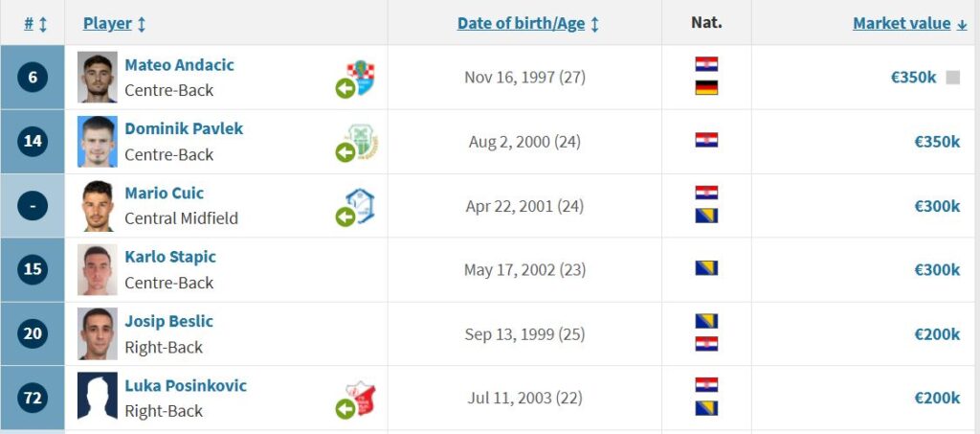
Task: Click Dominik Pavlek's previous club crest
Action: [x=363, y=142]
